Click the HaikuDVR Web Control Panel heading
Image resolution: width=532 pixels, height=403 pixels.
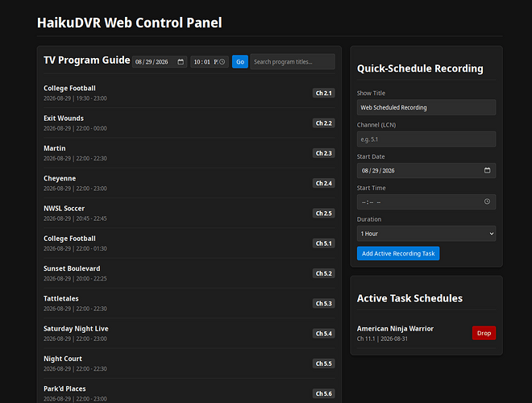129,23
